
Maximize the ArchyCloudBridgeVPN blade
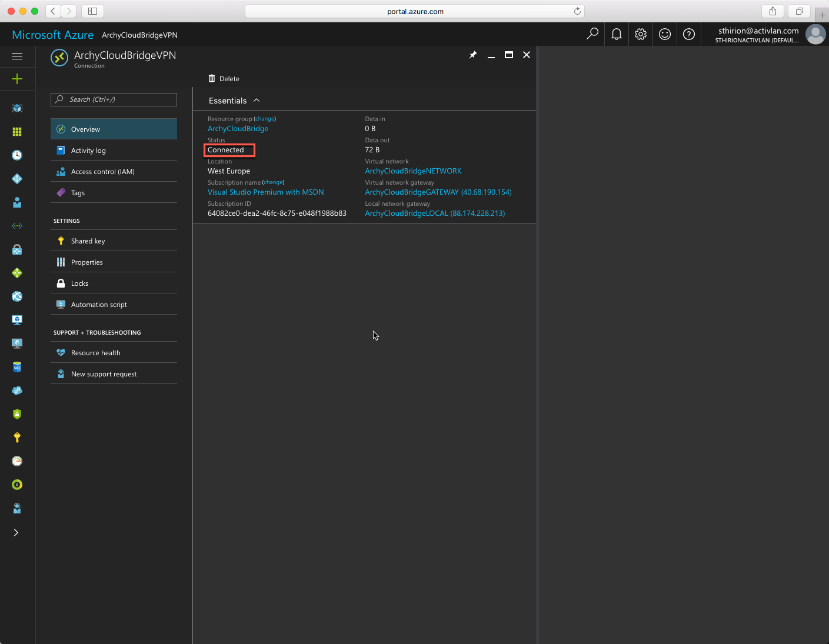[x=509, y=55]
